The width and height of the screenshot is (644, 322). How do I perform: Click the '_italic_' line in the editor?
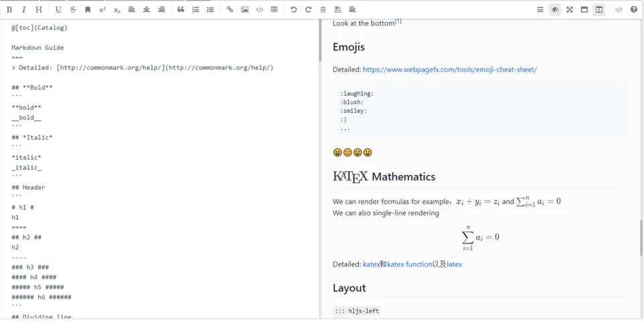click(26, 168)
